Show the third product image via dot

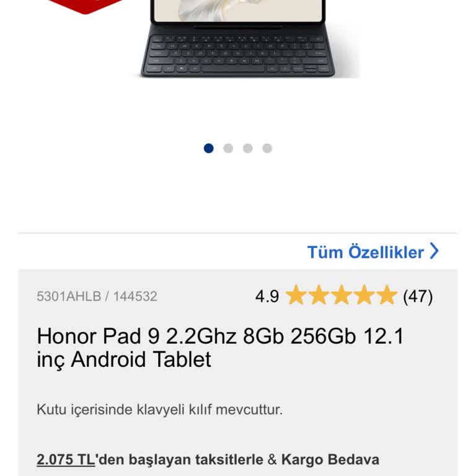[248, 148]
